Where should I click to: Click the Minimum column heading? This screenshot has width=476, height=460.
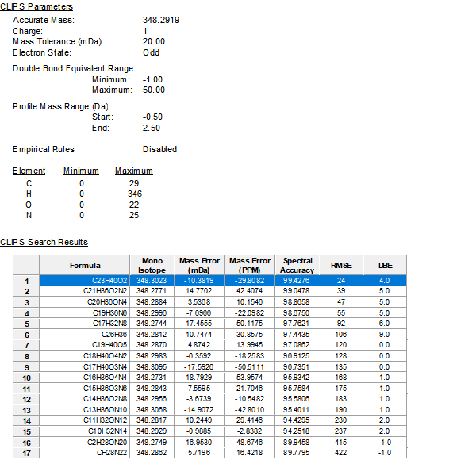[81, 171]
